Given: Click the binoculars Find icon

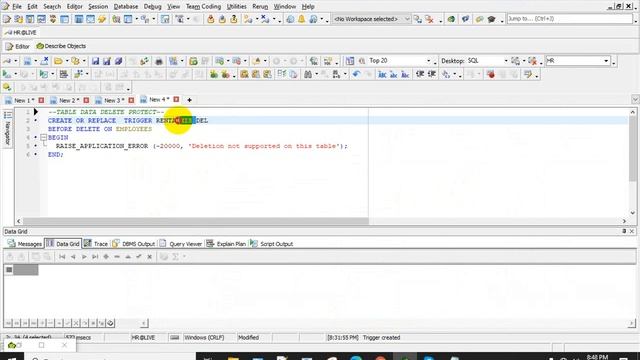Looking at the screenshot, I should click(308, 74).
